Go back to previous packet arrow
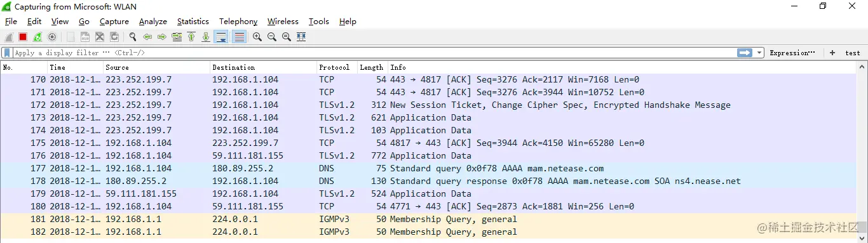 (147, 37)
